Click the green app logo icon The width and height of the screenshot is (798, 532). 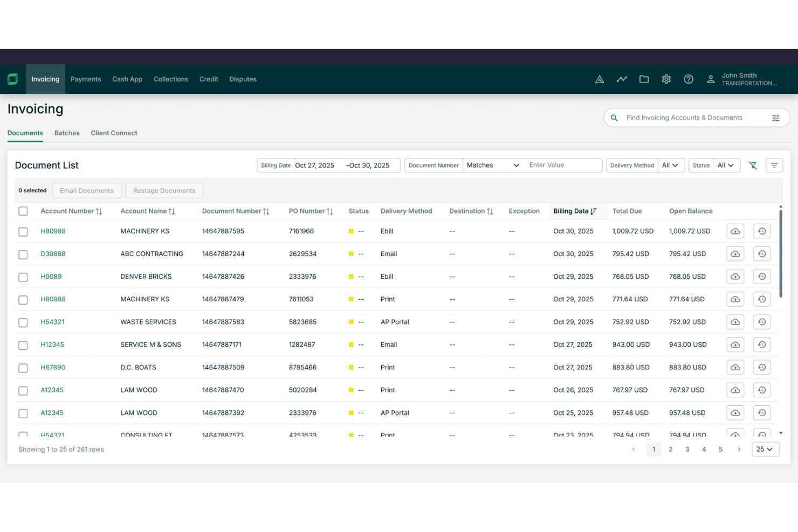click(13, 79)
